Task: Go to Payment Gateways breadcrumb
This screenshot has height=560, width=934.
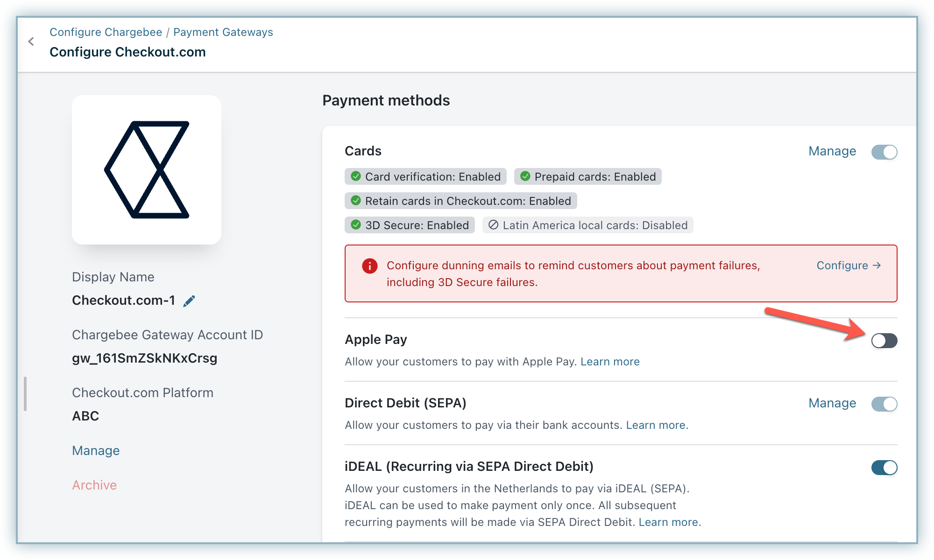Action: coord(223,32)
